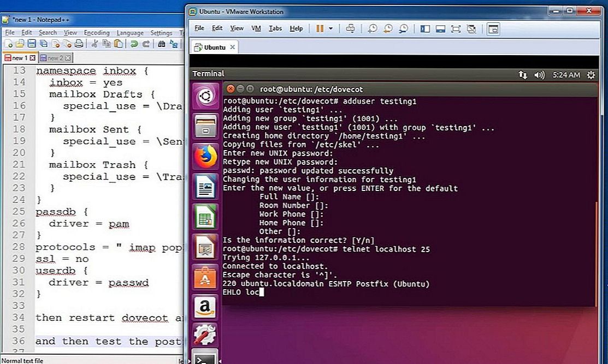Screen dimensions: 608x364
Task: Click the Find binoculars icon in Notepad++
Action: pos(161,44)
